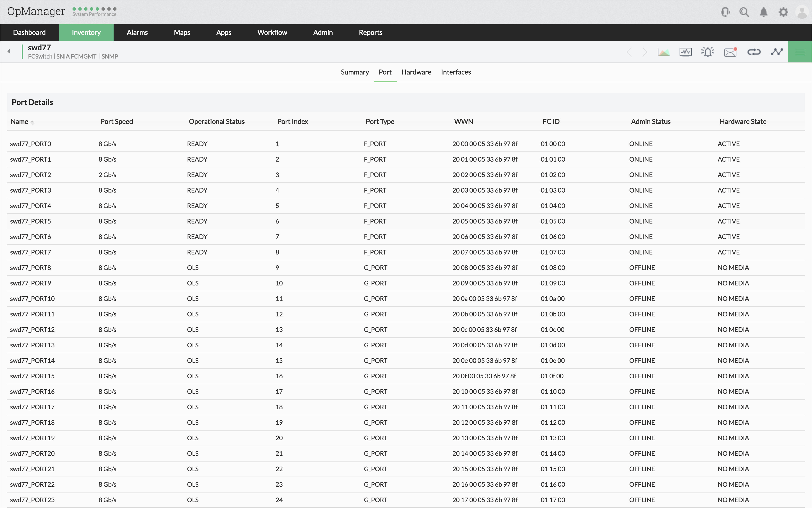Click the Port Index column header

[293, 122]
